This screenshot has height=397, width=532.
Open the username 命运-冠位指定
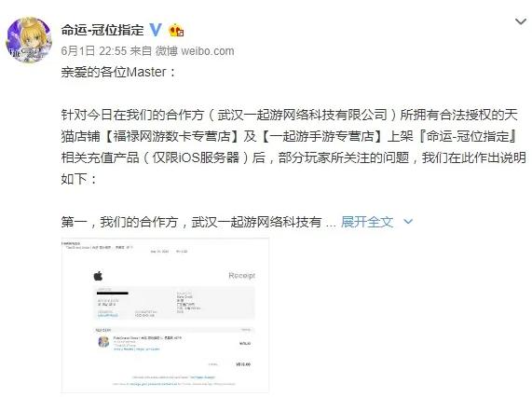(102, 30)
